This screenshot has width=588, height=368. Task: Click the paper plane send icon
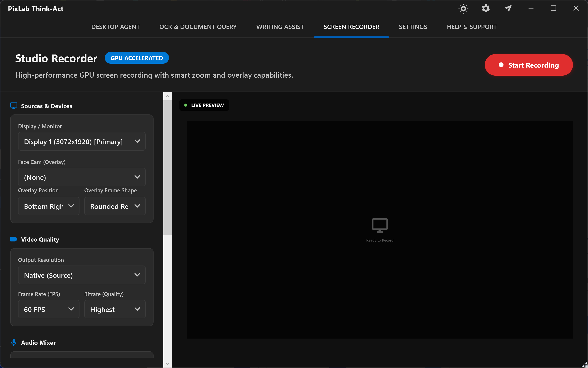pyautogui.click(x=508, y=9)
